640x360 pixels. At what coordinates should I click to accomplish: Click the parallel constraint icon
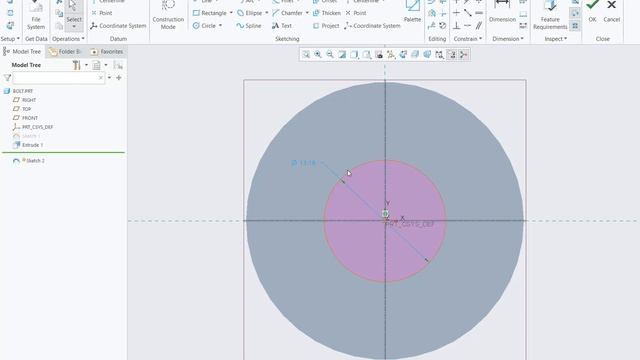[479, 26]
